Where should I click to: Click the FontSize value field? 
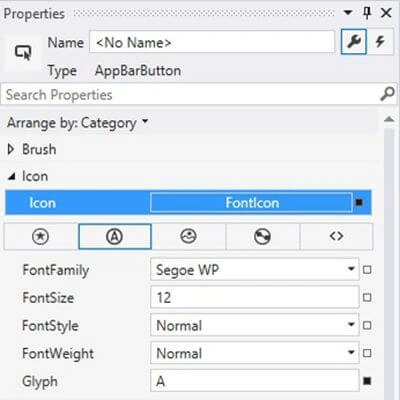pos(255,297)
